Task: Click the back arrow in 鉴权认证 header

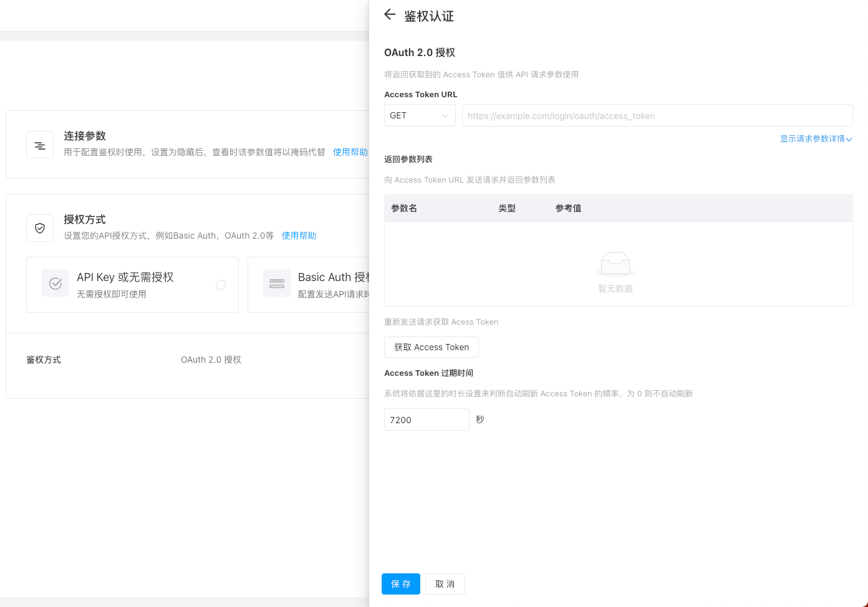Action: click(389, 14)
